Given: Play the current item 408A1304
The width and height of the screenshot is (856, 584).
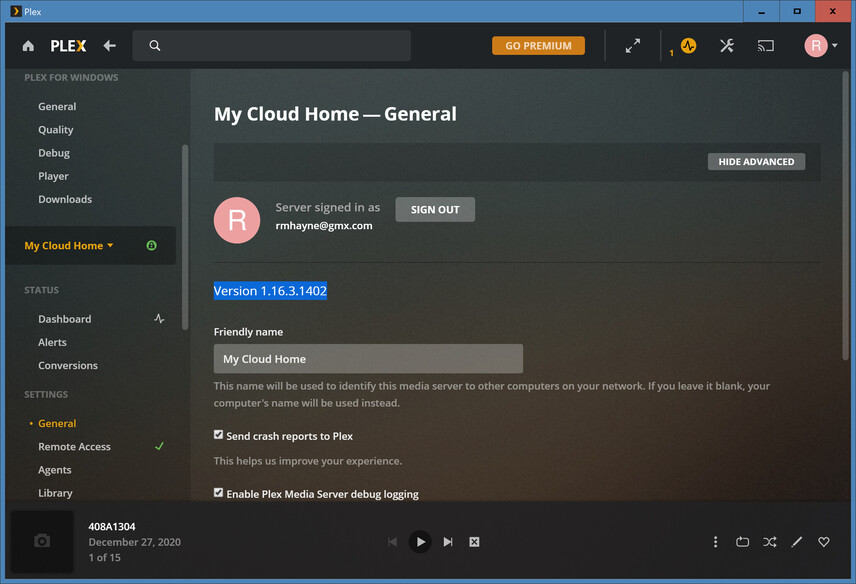Looking at the screenshot, I should click(x=420, y=542).
